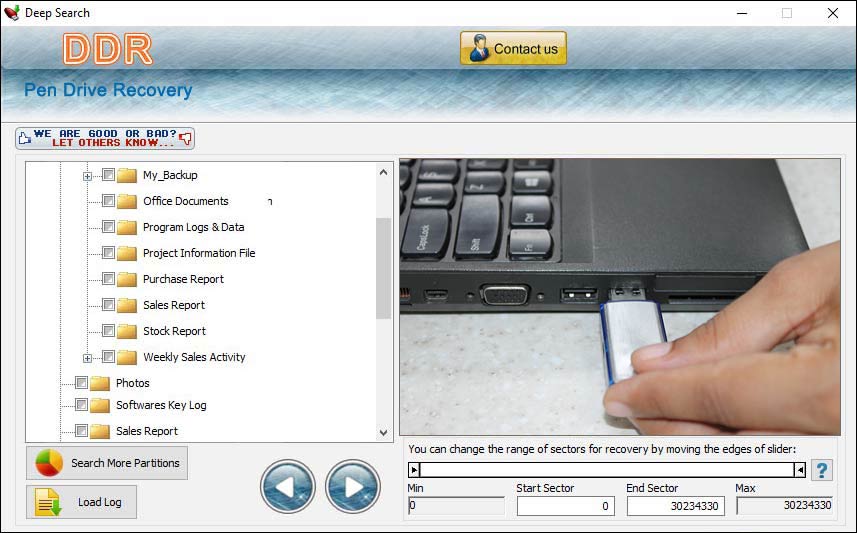
Task: Click the right slider edge handle
Action: pos(800,470)
